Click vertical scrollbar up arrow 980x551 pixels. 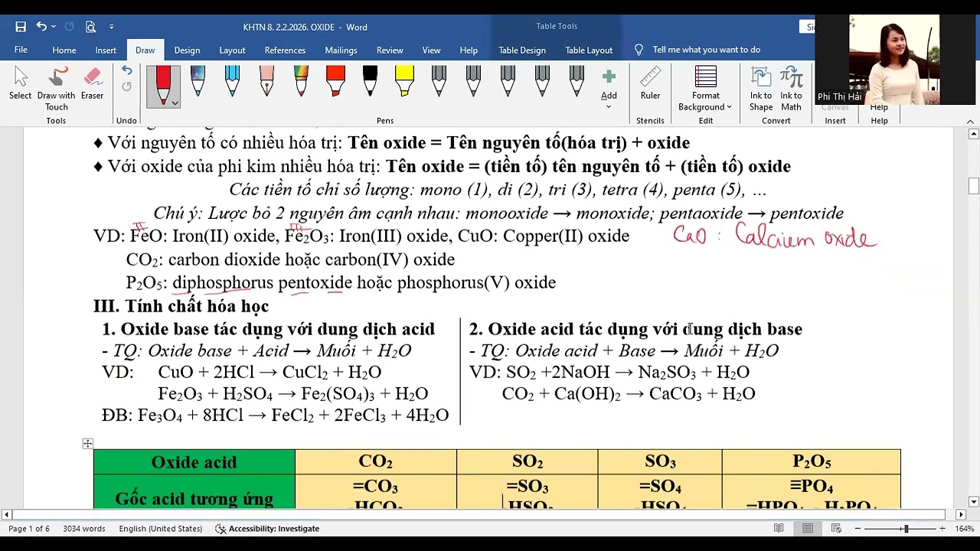(974, 135)
